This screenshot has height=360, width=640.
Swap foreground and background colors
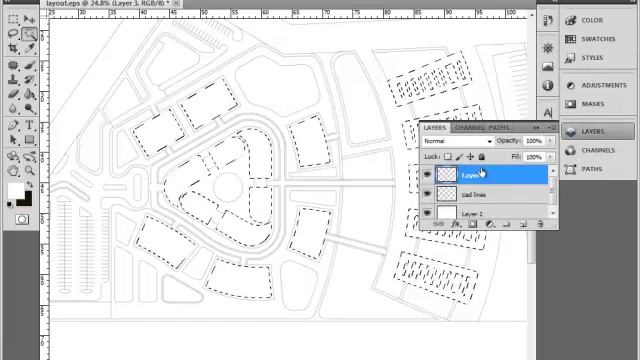pos(30,185)
